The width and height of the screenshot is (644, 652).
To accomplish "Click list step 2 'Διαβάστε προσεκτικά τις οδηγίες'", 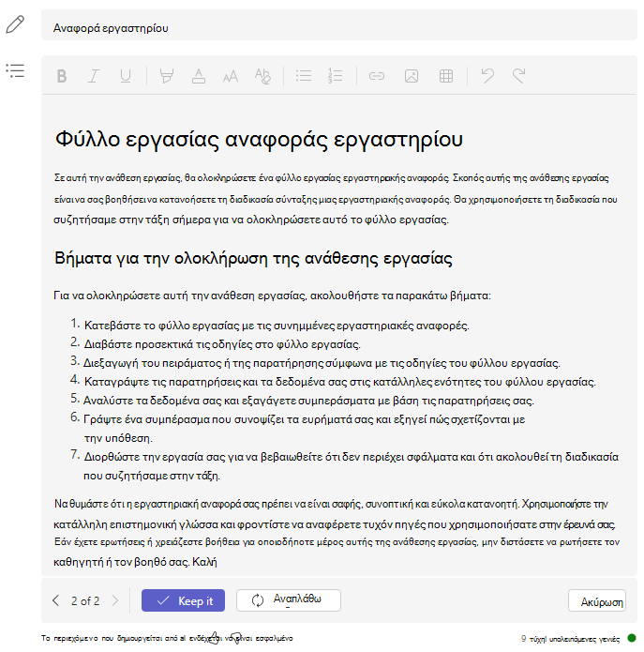I will [x=222, y=344].
